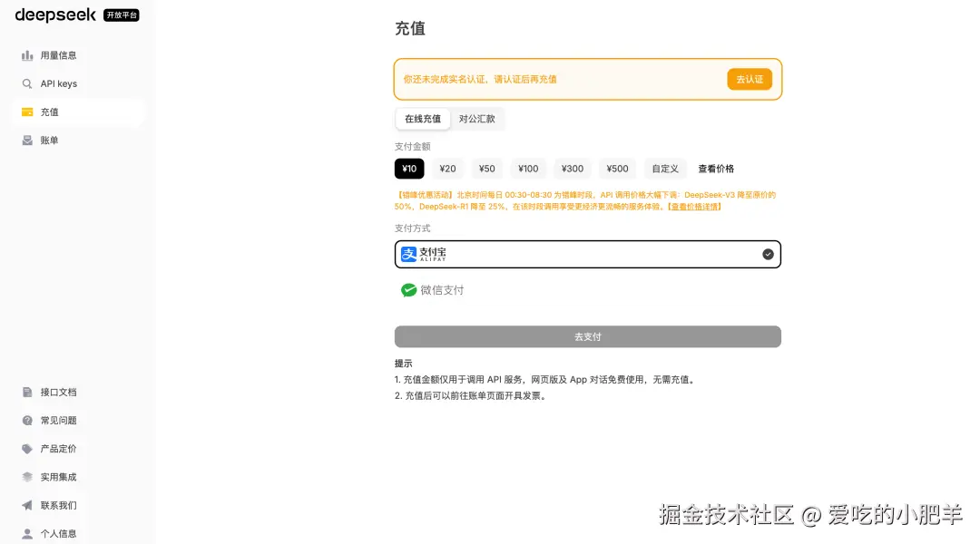
Task: Select the 在线充值 tab
Action: (422, 118)
